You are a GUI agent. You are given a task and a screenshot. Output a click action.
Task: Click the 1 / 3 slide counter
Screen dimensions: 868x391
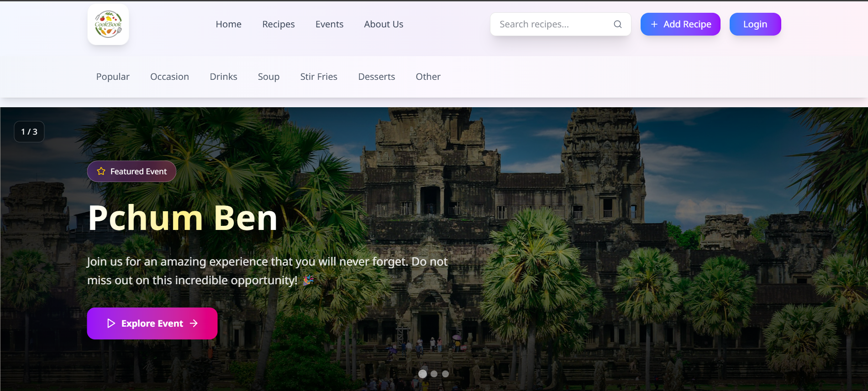29,132
